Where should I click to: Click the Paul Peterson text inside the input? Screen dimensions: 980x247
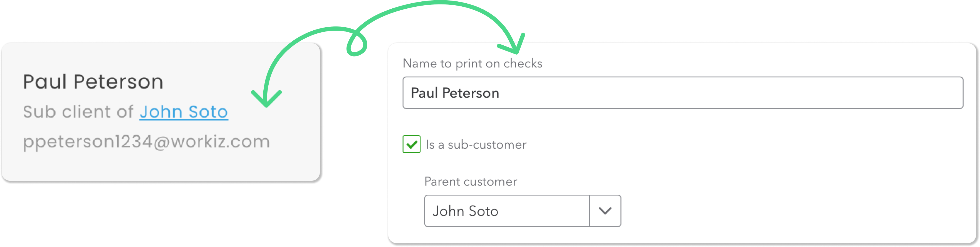pos(455,93)
